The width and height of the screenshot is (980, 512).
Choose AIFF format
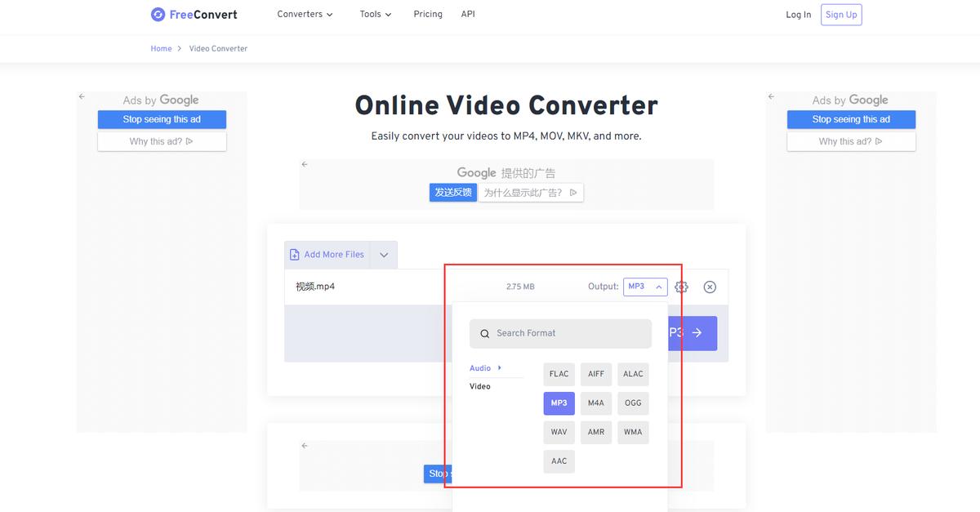tap(596, 374)
